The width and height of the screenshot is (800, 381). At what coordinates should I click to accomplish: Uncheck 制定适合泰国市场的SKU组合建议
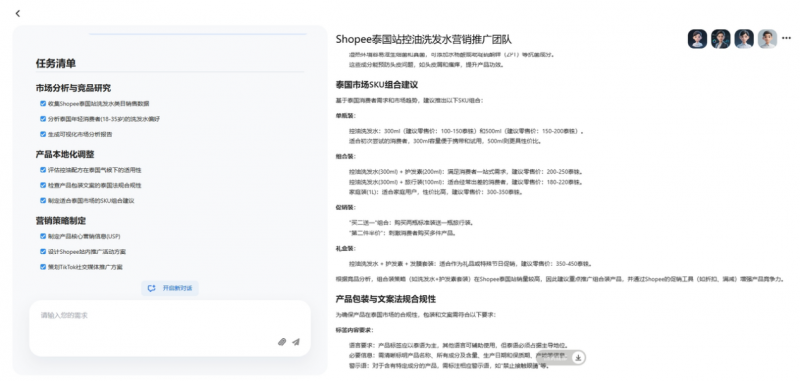(x=43, y=200)
